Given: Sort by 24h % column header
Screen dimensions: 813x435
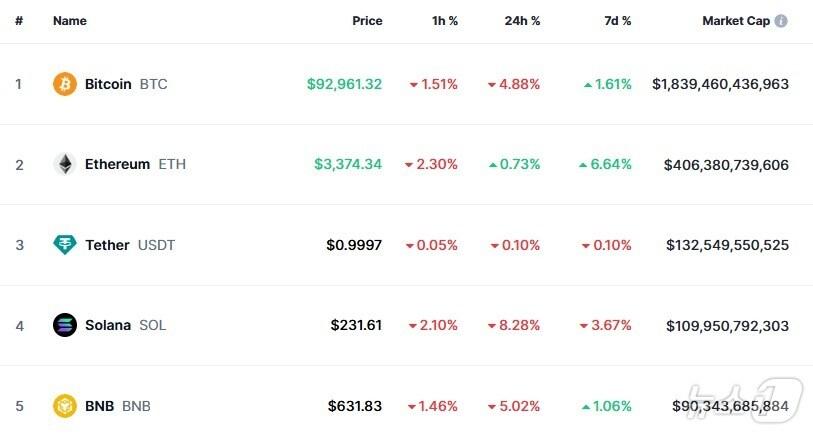Looking at the screenshot, I should tap(522, 21).
